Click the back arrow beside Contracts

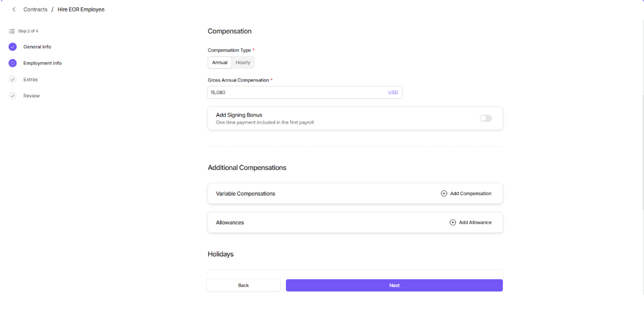(x=14, y=10)
